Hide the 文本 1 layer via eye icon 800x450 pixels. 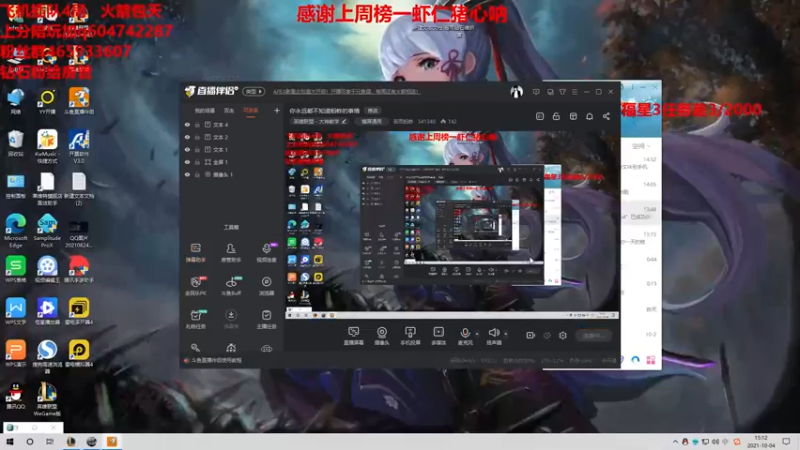pos(187,149)
